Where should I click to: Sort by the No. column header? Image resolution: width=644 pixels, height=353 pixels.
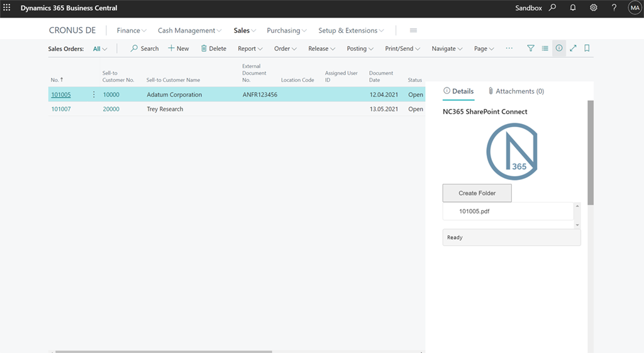point(57,80)
